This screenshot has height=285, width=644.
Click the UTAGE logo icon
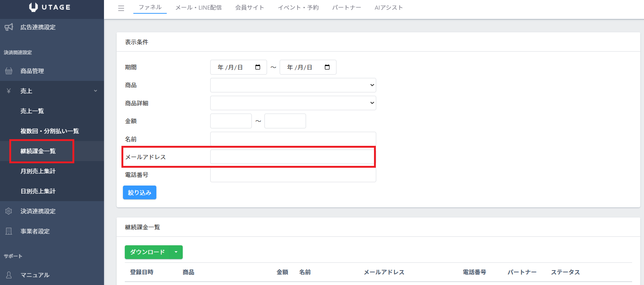pyautogui.click(x=33, y=7)
